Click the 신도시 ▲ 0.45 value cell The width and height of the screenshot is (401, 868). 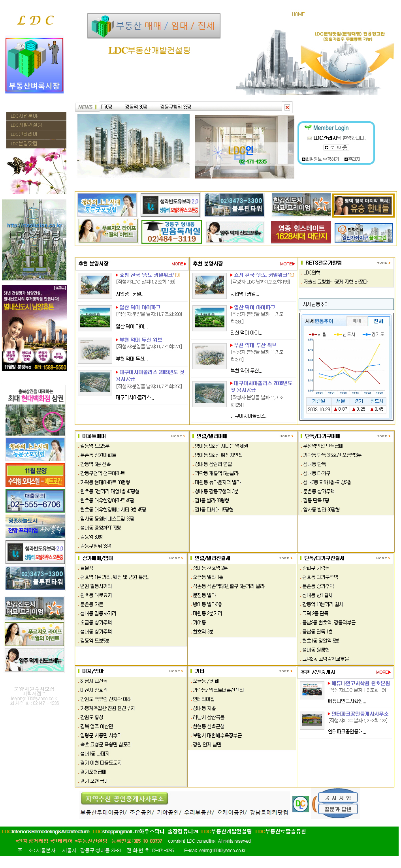377,409
